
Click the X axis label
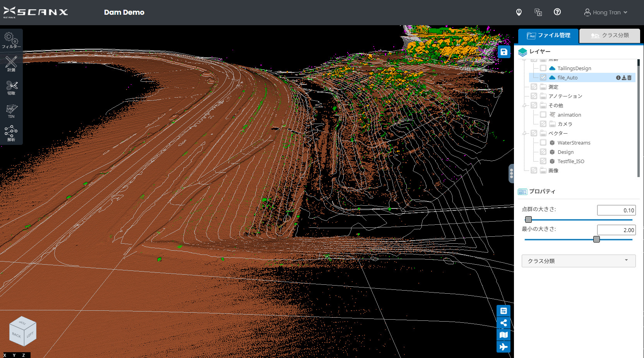point(5,355)
